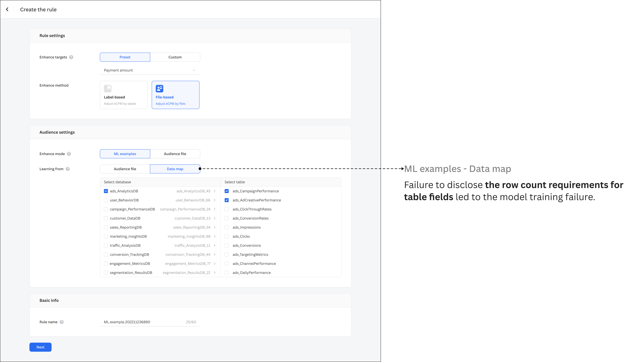
Task: Select the Label-based bookmark icon
Action: coord(108,89)
